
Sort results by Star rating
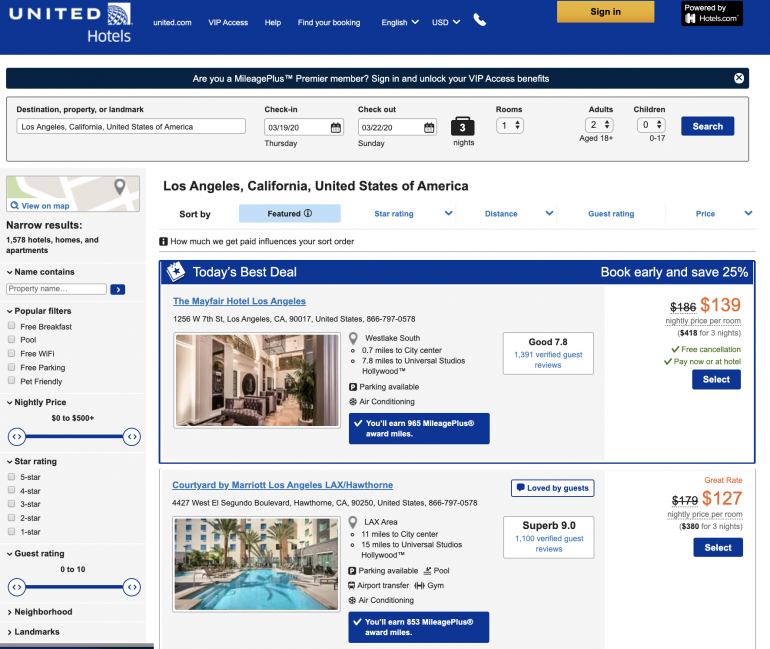(x=413, y=213)
